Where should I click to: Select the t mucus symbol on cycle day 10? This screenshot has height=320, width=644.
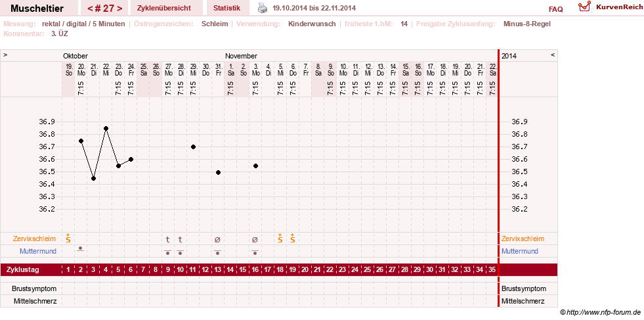180,239
